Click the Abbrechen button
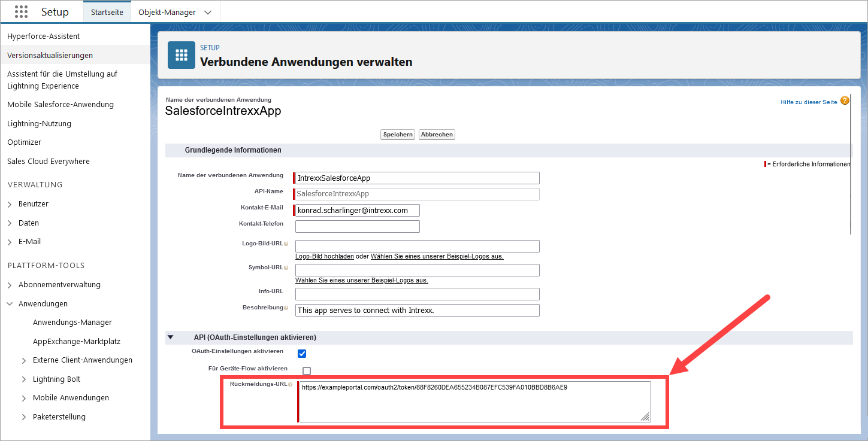 pyautogui.click(x=437, y=135)
